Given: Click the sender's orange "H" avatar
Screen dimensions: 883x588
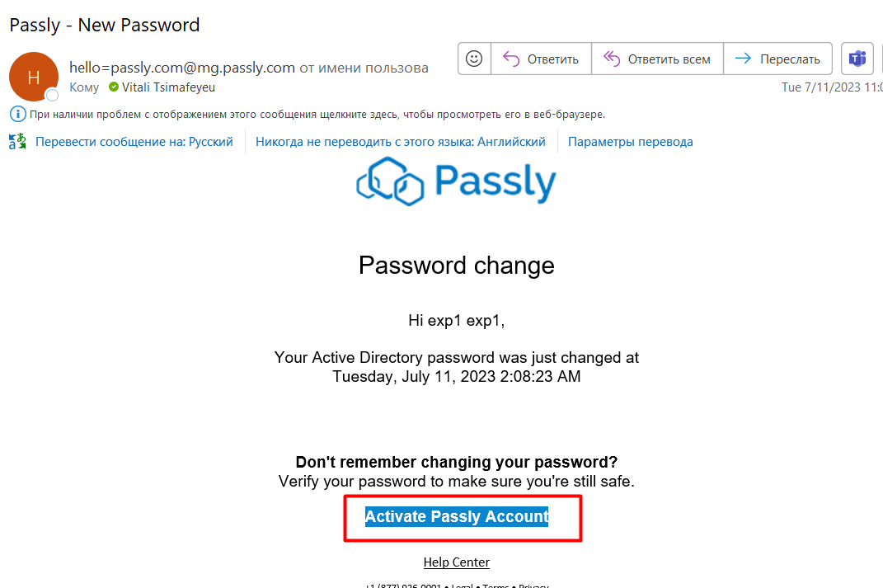Looking at the screenshot, I should click(33, 77).
